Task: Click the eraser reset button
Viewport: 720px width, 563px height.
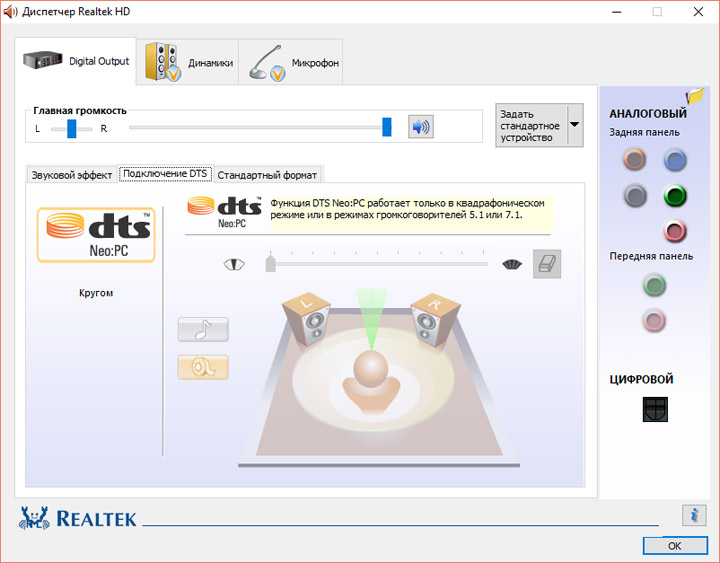Action: tap(547, 264)
